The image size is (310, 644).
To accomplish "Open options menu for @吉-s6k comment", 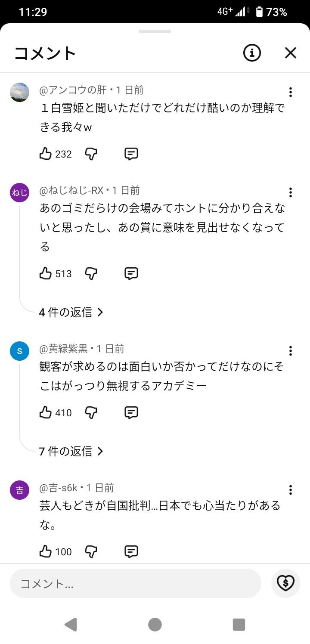I will coord(291,490).
